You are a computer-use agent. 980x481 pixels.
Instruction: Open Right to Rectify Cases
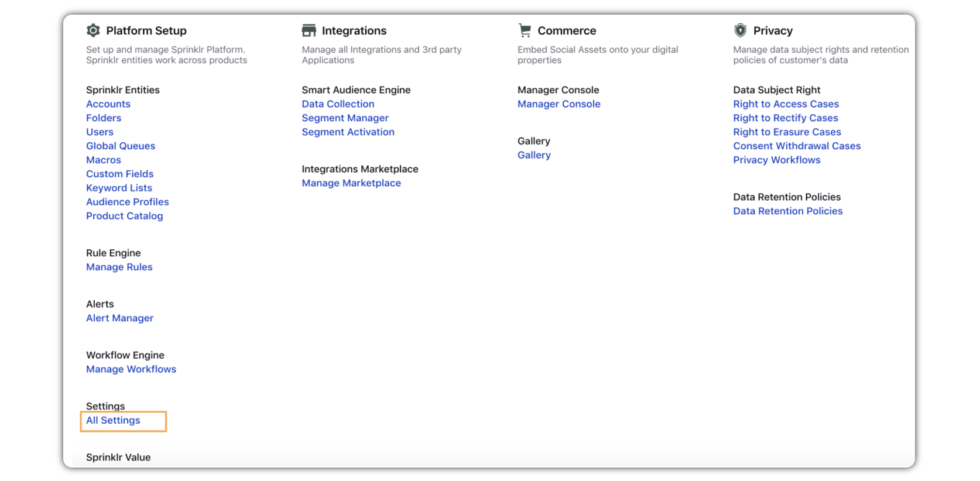pos(786,118)
